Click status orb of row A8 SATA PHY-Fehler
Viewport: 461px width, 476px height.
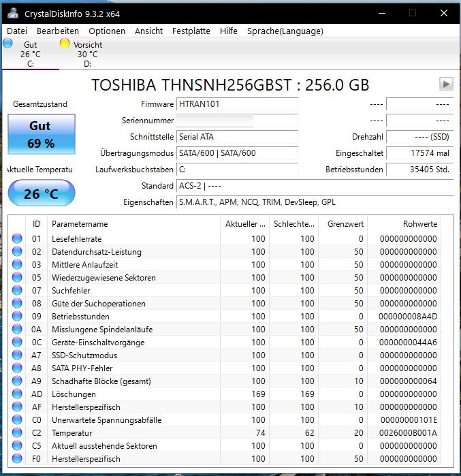pyautogui.click(x=17, y=368)
